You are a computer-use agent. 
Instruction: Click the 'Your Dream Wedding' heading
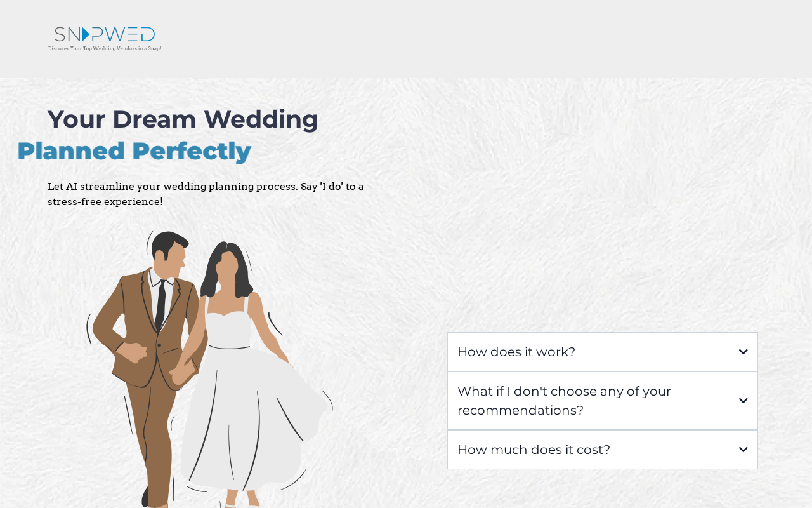[183, 119]
